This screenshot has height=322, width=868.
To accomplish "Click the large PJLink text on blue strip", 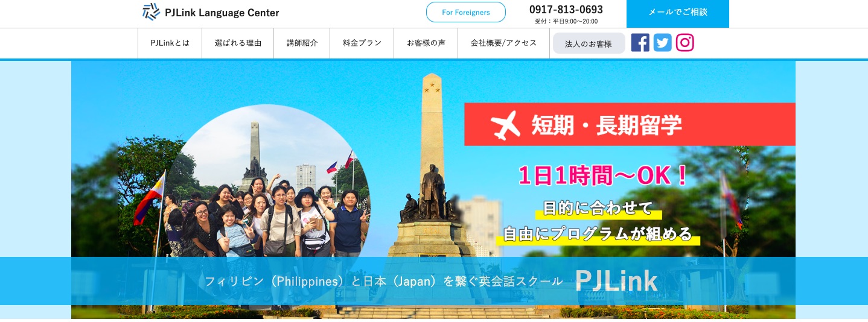I will (x=616, y=280).
